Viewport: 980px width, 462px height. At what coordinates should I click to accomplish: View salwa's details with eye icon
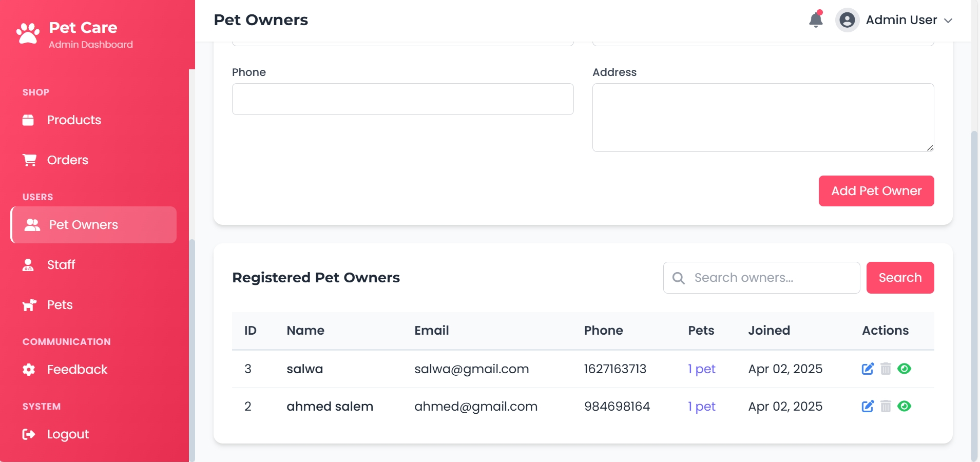(x=904, y=369)
